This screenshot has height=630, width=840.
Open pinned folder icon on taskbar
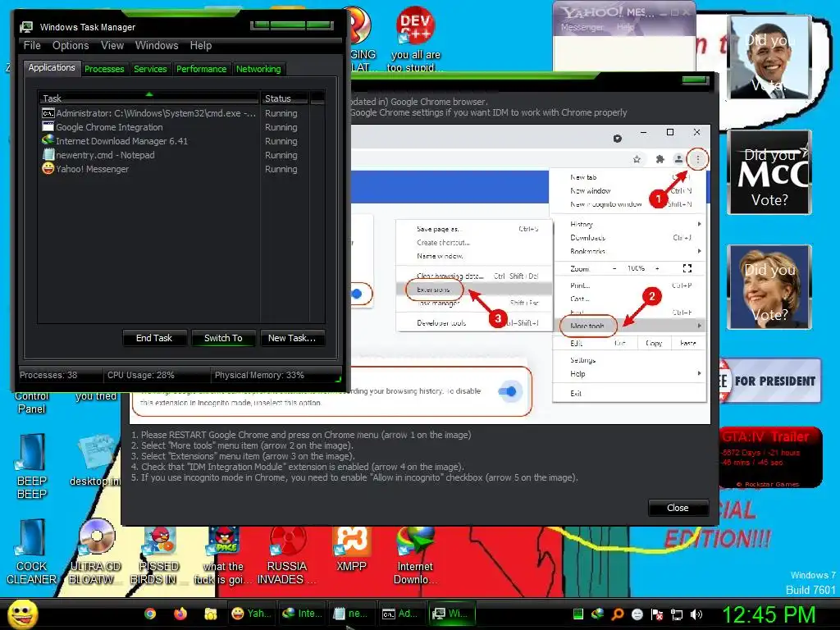click(x=210, y=614)
